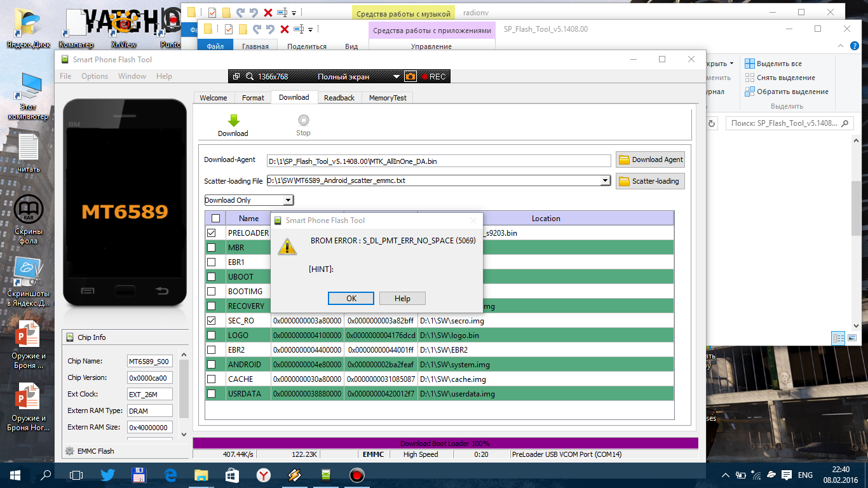Check the BOOTIMG partition checkbox
Screen dimensions: 868x488
click(212, 292)
